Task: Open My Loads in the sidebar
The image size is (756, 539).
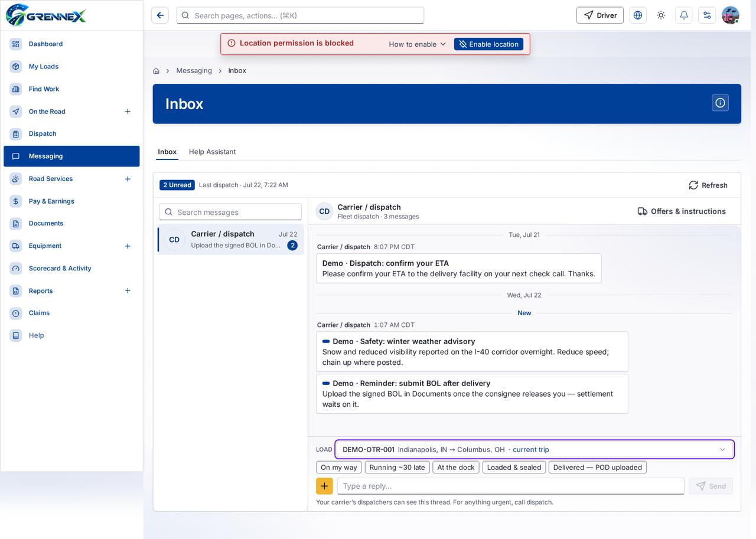Action: 71,67
